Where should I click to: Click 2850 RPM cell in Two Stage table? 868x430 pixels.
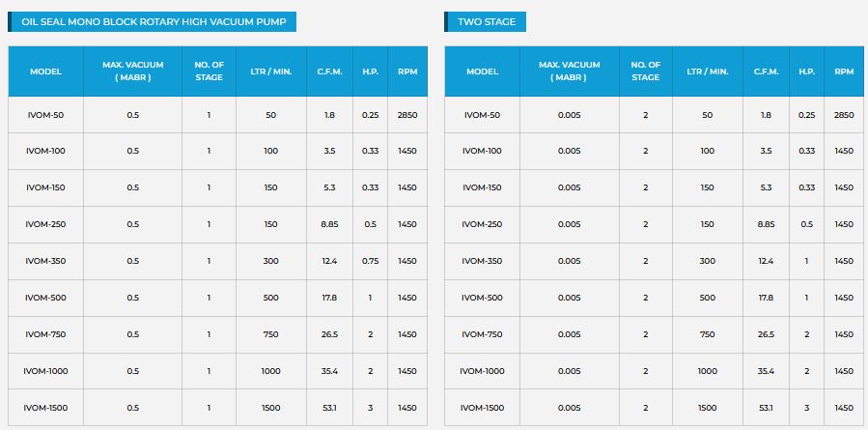coord(843,115)
